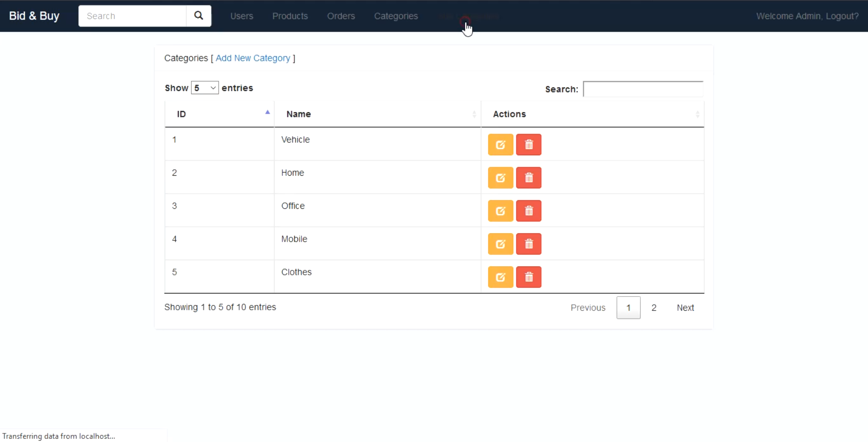Click the Logout link in header
Screen dimensions: 868x442
click(841, 16)
